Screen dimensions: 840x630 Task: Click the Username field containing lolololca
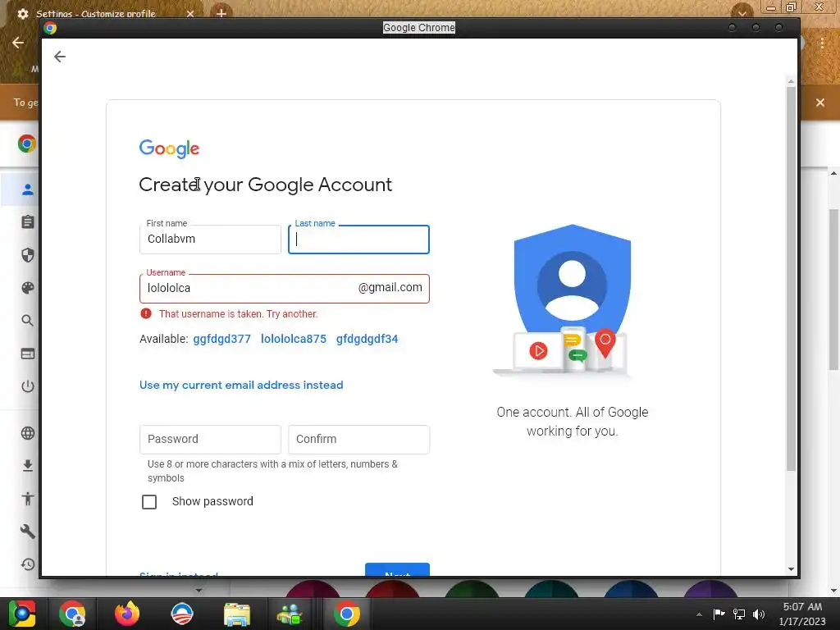[285, 289]
